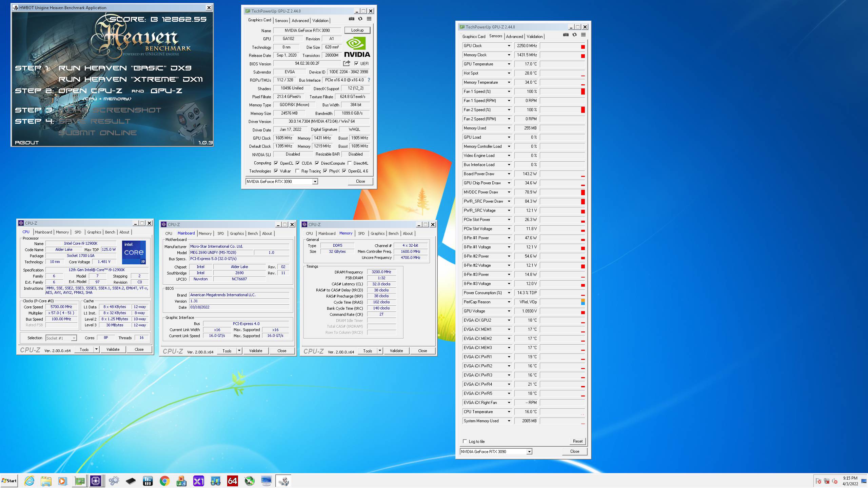868x488 pixels.
Task: Click the camera icon in the GPU-Z Sensors window
Action: [566, 35]
